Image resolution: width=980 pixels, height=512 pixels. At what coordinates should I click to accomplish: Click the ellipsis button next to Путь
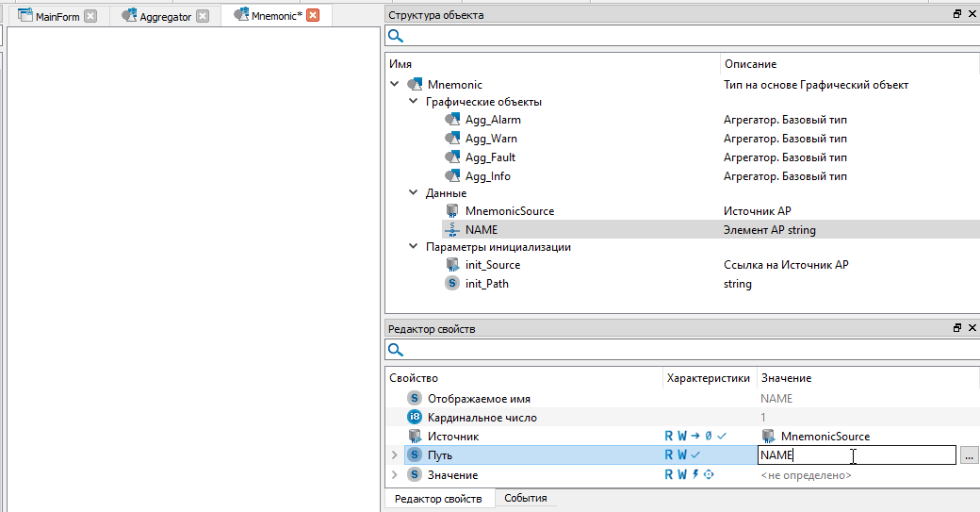969,455
